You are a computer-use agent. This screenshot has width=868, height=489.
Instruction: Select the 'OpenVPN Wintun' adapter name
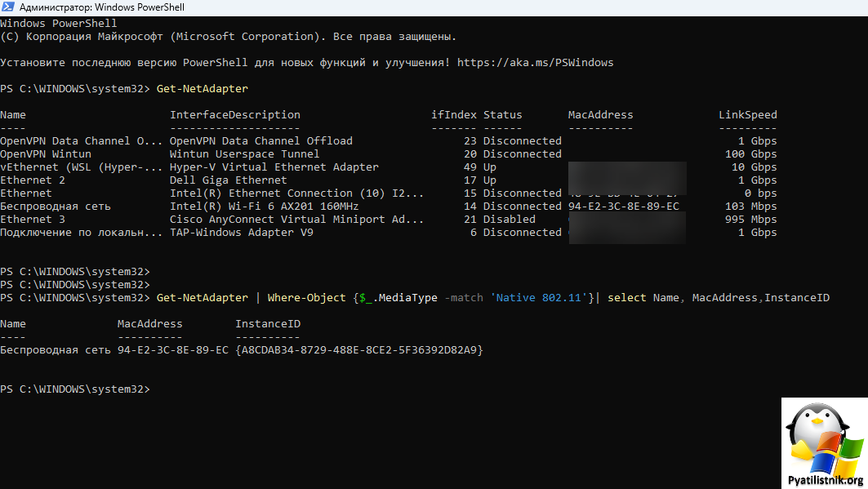tap(46, 153)
